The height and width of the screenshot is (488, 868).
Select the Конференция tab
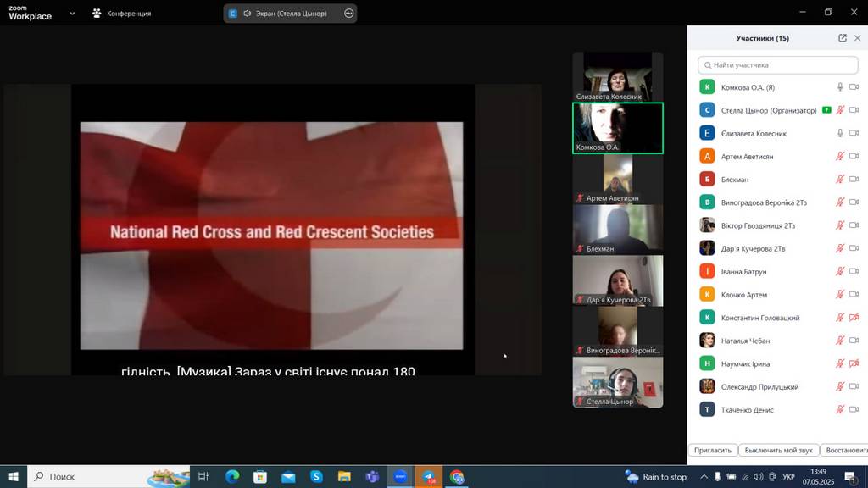click(x=122, y=14)
